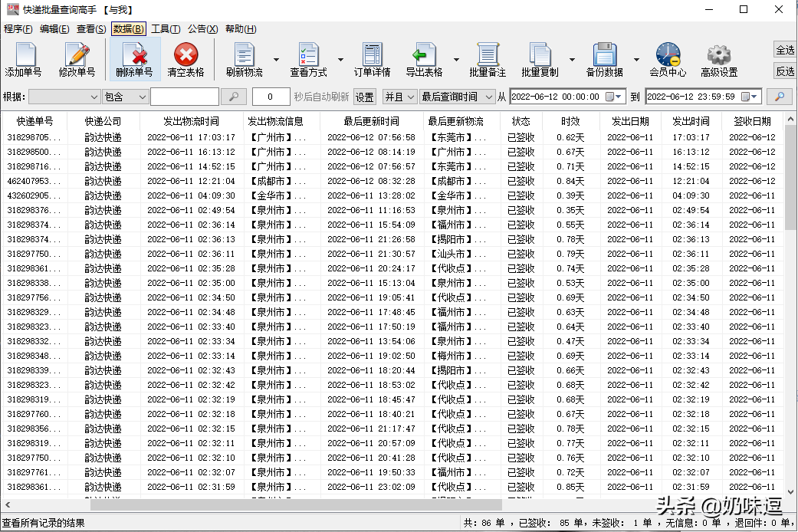The width and height of the screenshot is (798, 532).
Task: Click the 备份数据 floppy disk icon
Action: pos(605,60)
